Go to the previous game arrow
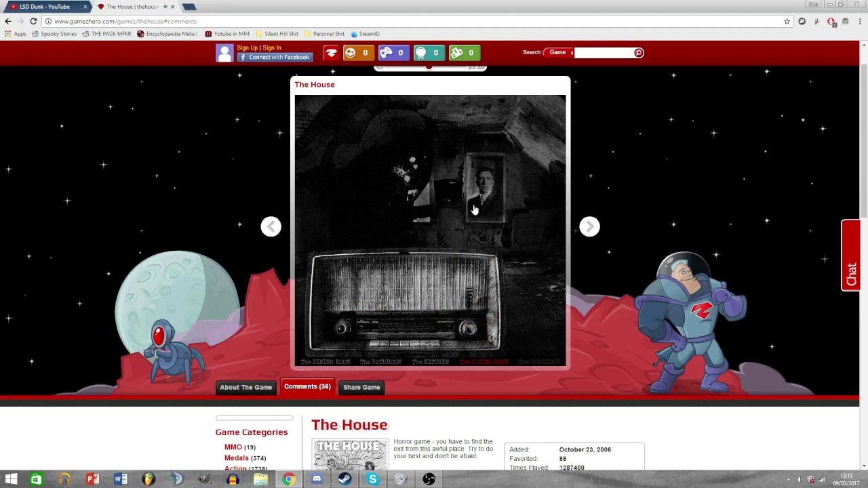This screenshot has height=488, width=868. tap(271, 226)
